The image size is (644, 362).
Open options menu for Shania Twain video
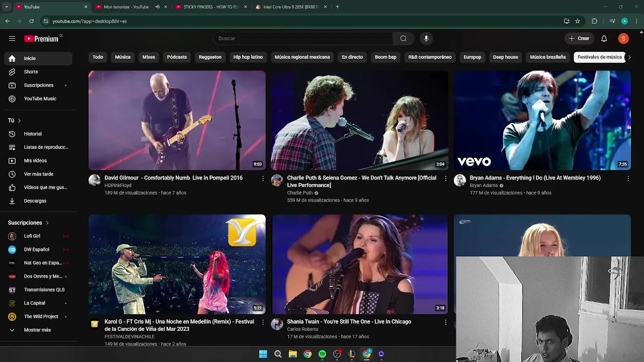[x=445, y=322]
